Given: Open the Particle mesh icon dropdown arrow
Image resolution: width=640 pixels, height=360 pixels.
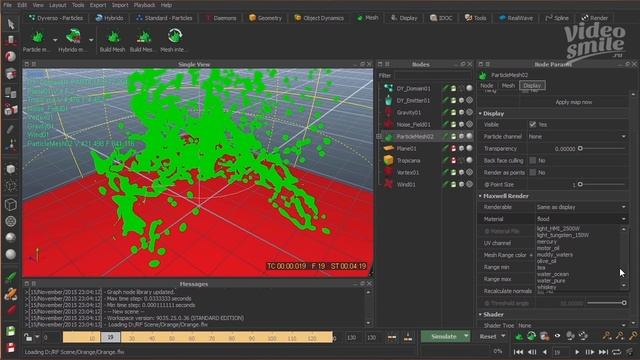Looking at the screenshot, I should [x=55, y=40].
